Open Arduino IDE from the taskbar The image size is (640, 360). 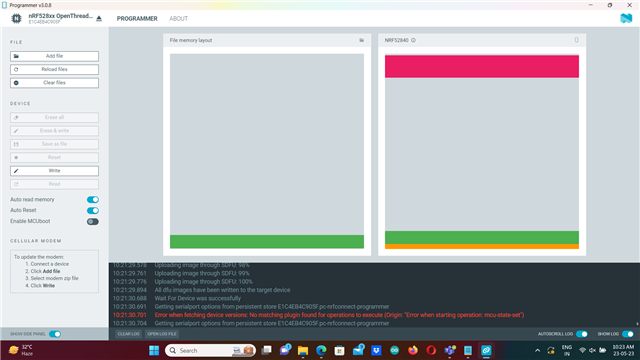coord(394,350)
